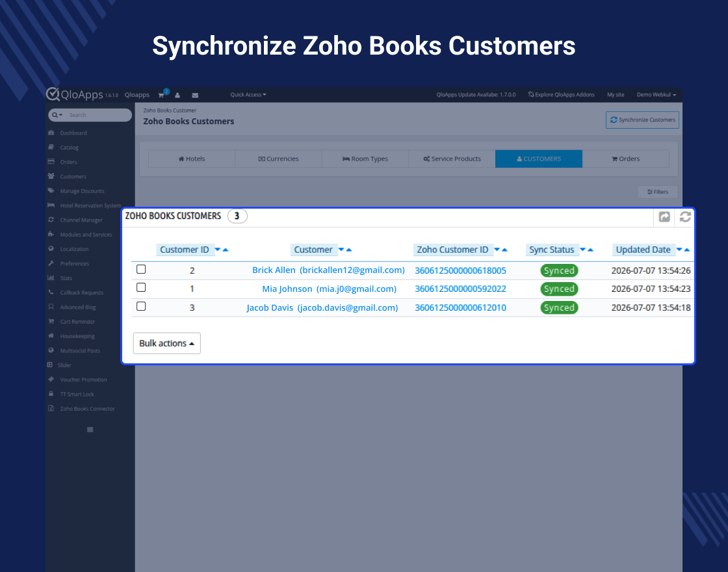
Task: Switch to the Currencies tab
Action: [x=279, y=159]
